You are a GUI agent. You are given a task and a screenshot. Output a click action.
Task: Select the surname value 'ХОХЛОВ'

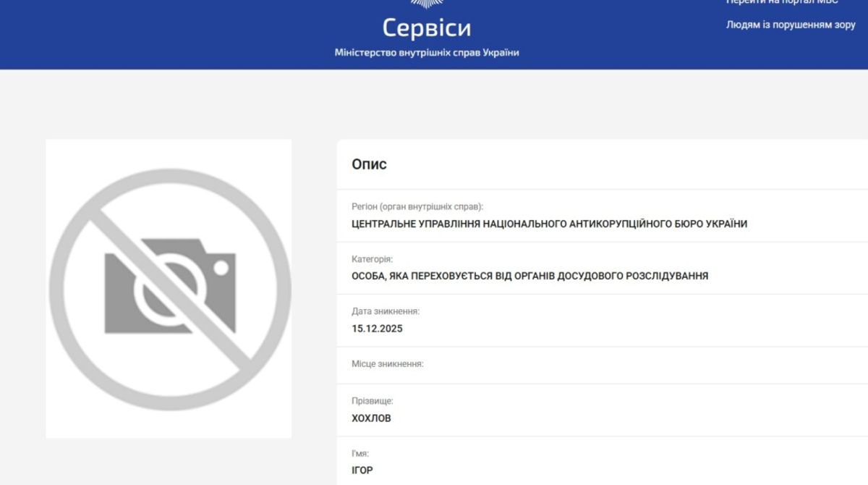[x=371, y=418]
